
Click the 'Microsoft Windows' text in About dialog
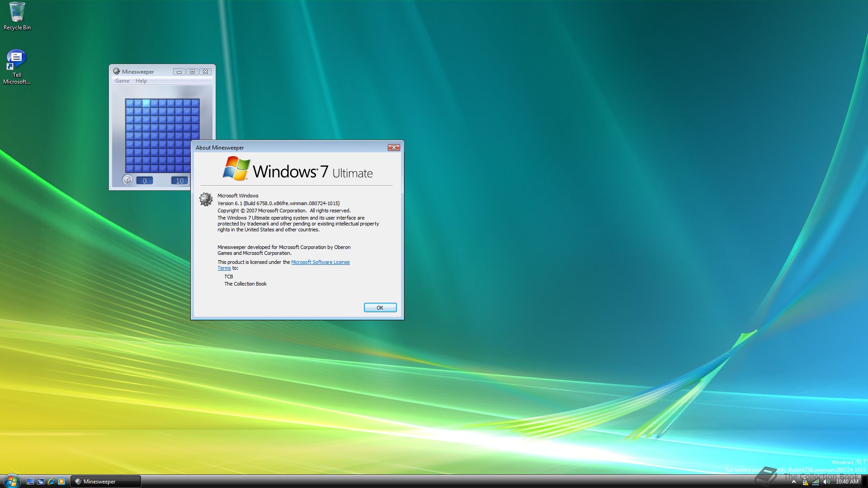(x=238, y=196)
